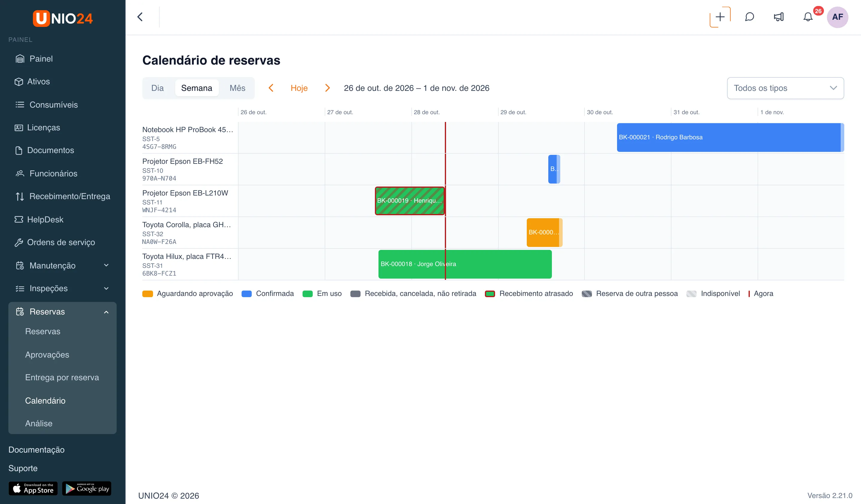Click the Consumíveis list icon

click(20, 105)
